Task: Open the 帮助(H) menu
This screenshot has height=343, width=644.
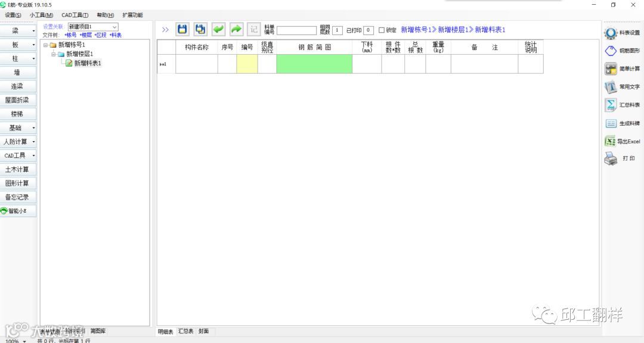Action: pyautogui.click(x=105, y=15)
